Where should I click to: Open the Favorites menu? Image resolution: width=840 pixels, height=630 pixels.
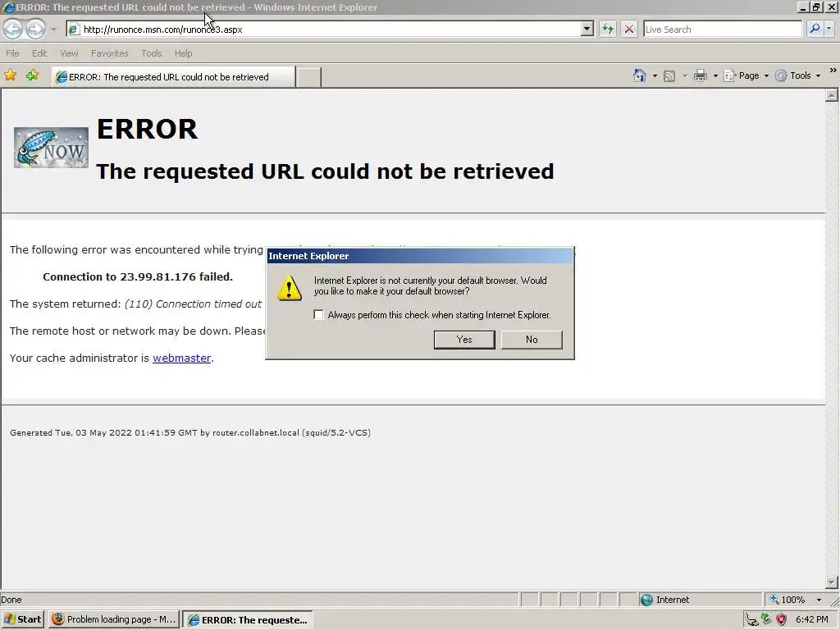point(109,53)
